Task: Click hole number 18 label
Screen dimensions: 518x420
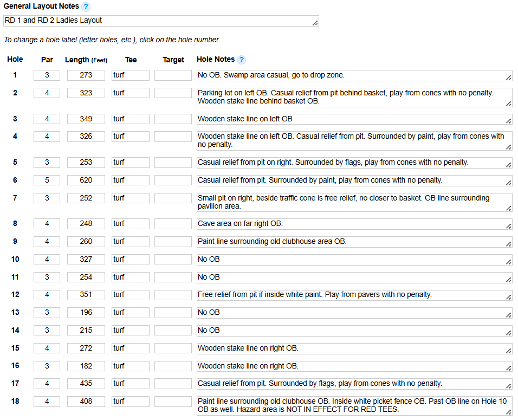Action: tap(15, 402)
